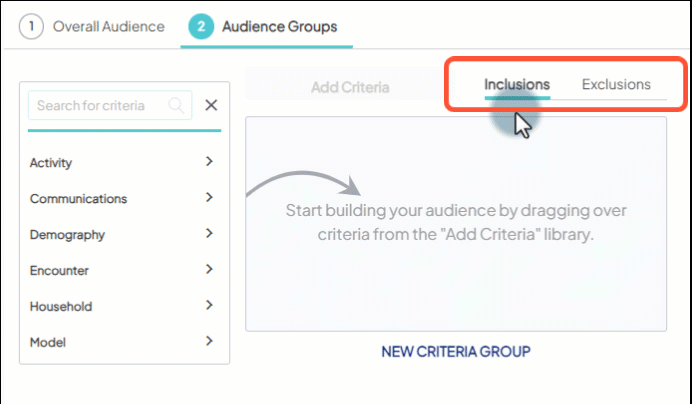Click the step 1 circle icon
692x404 pixels.
[x=31, y=26]
